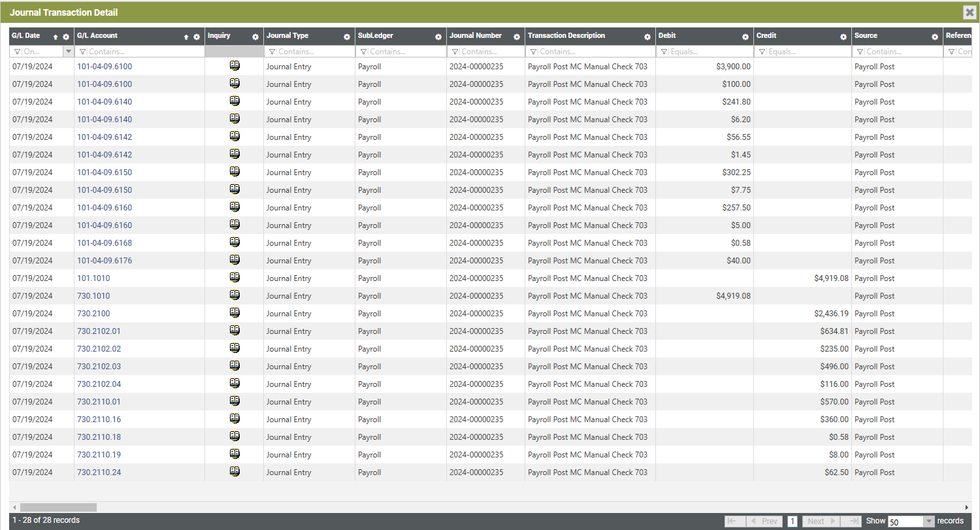
Task: Click the Prev page button
Action: 764,521
